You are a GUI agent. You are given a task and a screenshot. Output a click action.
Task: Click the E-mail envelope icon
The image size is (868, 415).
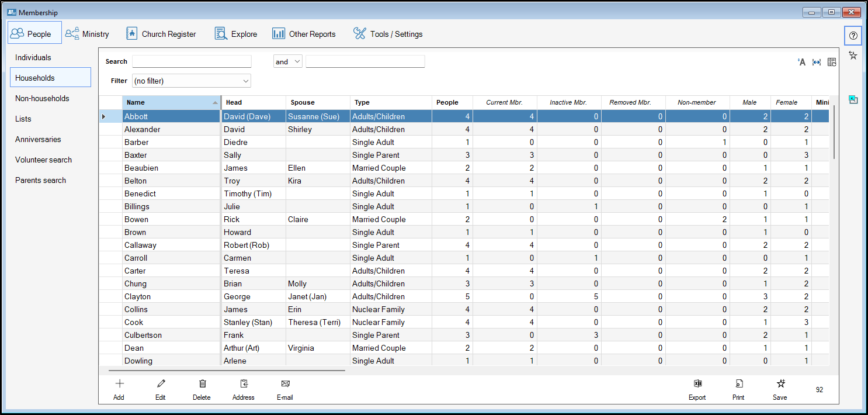coord(285,384)
